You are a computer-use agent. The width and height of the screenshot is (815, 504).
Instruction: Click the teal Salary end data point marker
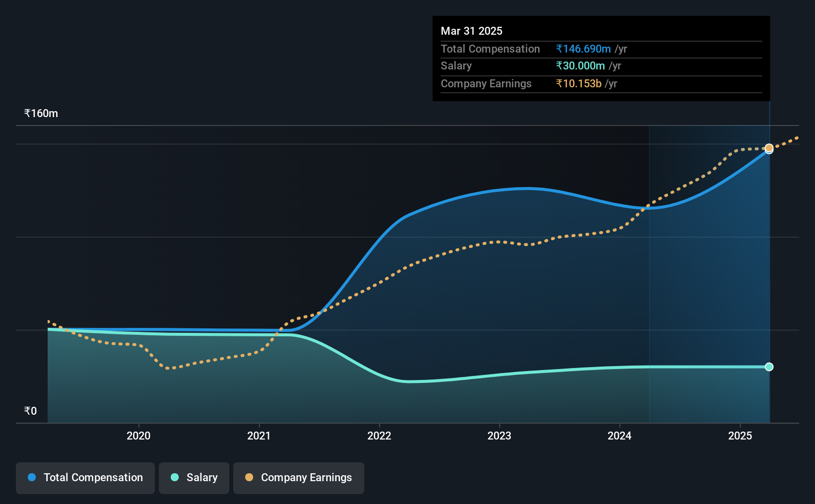(769, 367)
